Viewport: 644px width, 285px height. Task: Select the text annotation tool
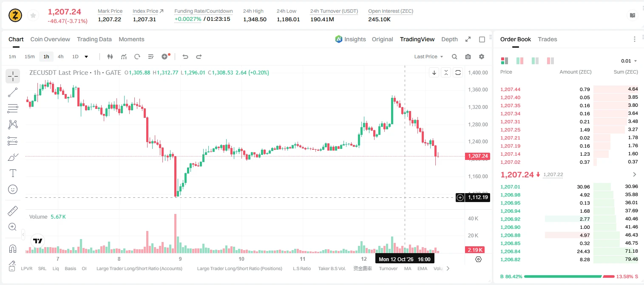(13, 173)
